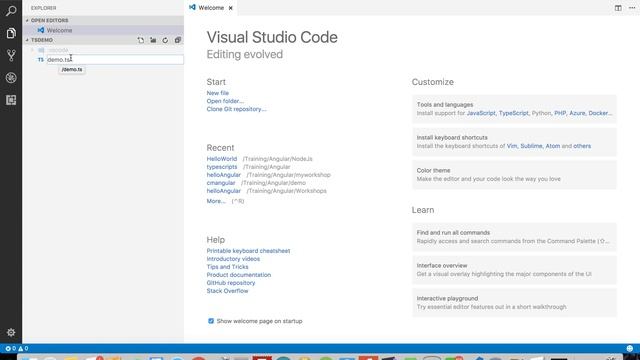The height and width of the screenshot is (360, 640).
Task: Open Stack Overflow link
Action: pyautogui.click(x=227, y=291)
